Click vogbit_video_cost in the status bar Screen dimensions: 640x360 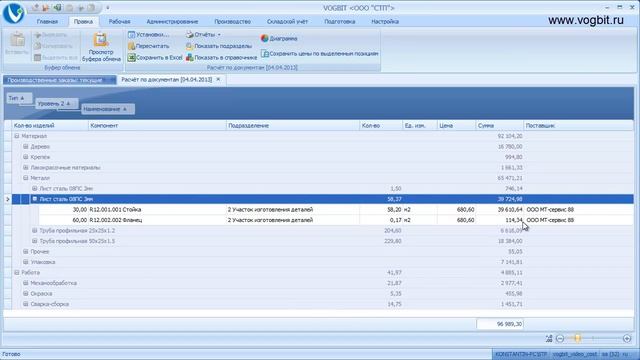(x=574, y=354)
